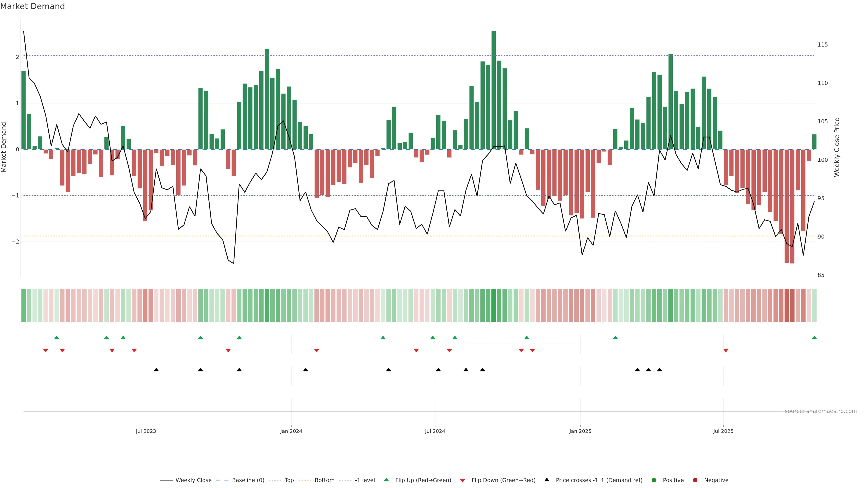Click the Market Demand chart title
This screenshot has width=868, height=488.
[x=32, y=6]
